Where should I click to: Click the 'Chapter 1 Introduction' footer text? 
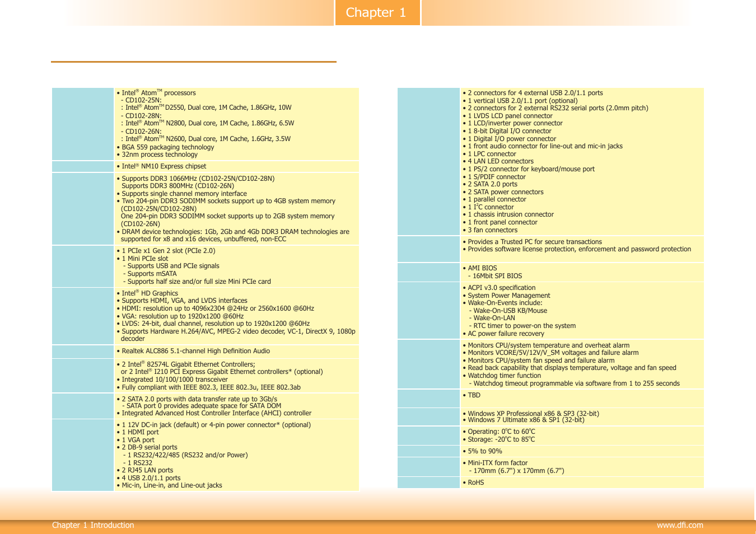click(93, 525)
